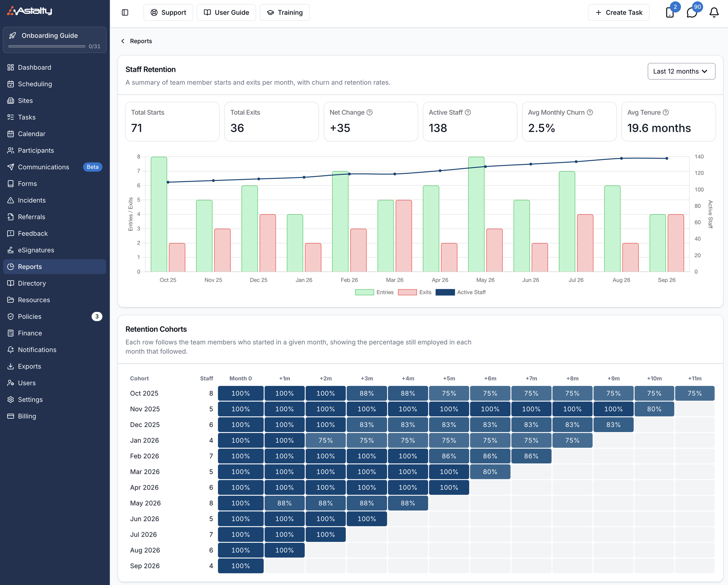The height and width of the screenshot is (585, 728).
Task: Toggle Entries series in chart legend
Action: click(x=375, y=292)
